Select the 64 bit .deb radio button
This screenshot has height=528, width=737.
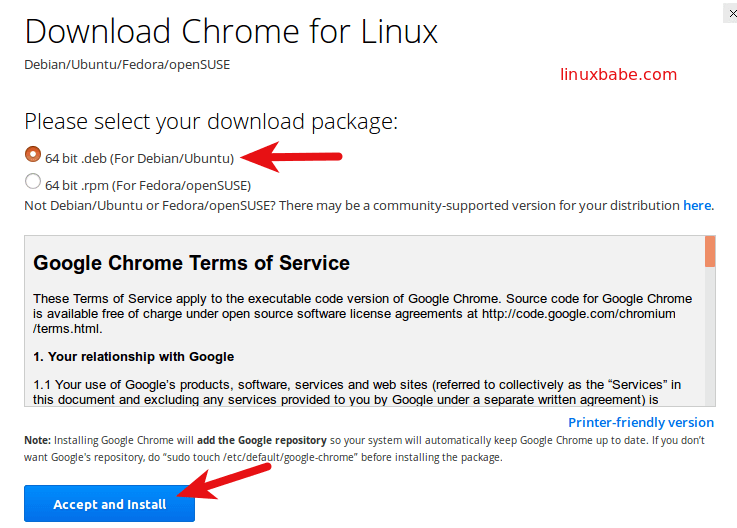point(33,156)
